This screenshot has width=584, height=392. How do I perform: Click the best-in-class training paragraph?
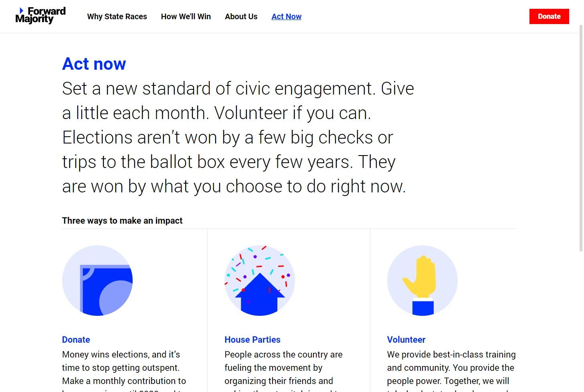pyautogui.click(x=451, y=370)
